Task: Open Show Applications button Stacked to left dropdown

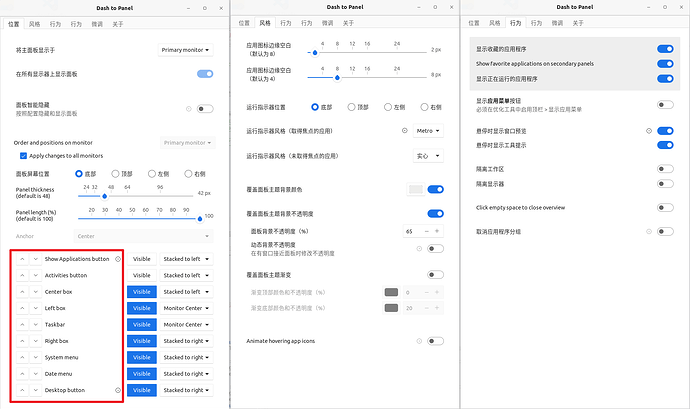Action: (186, 259)
